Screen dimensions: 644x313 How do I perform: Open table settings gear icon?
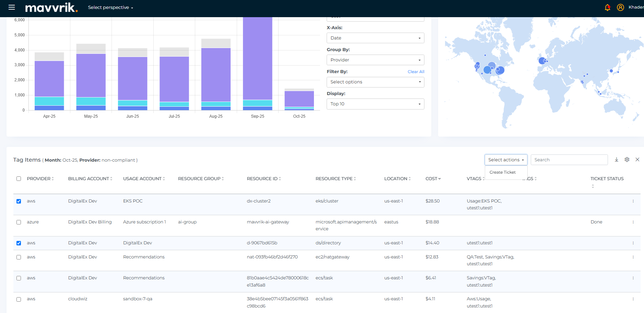coord(627,160)
